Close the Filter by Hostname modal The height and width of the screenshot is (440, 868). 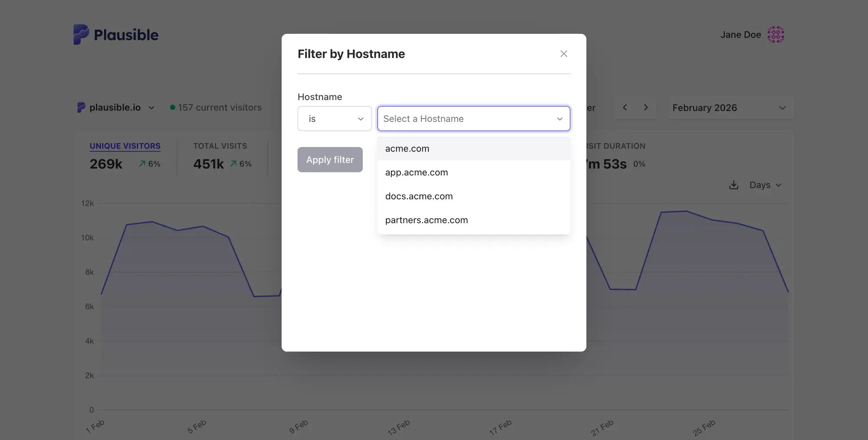point(563,54)
